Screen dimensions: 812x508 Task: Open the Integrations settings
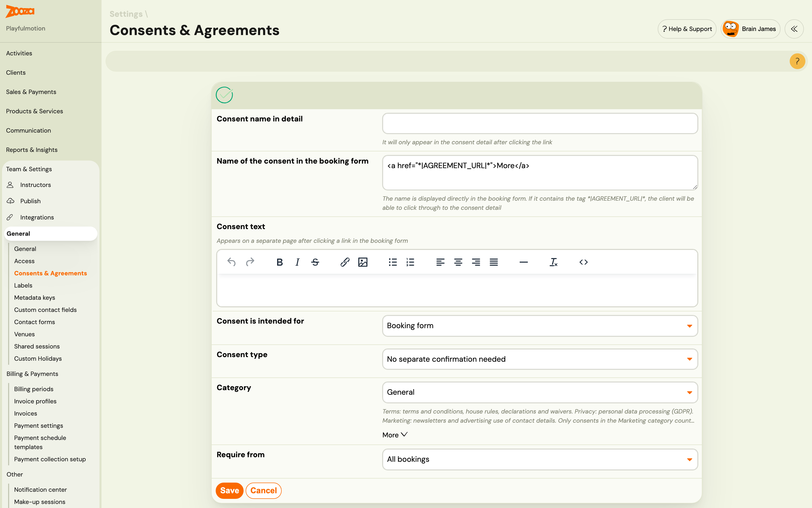point(37,217)
